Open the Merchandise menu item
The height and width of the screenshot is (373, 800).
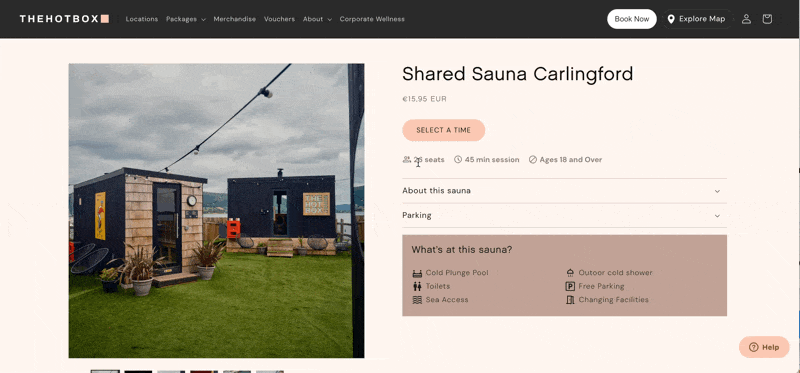(235, 19)
